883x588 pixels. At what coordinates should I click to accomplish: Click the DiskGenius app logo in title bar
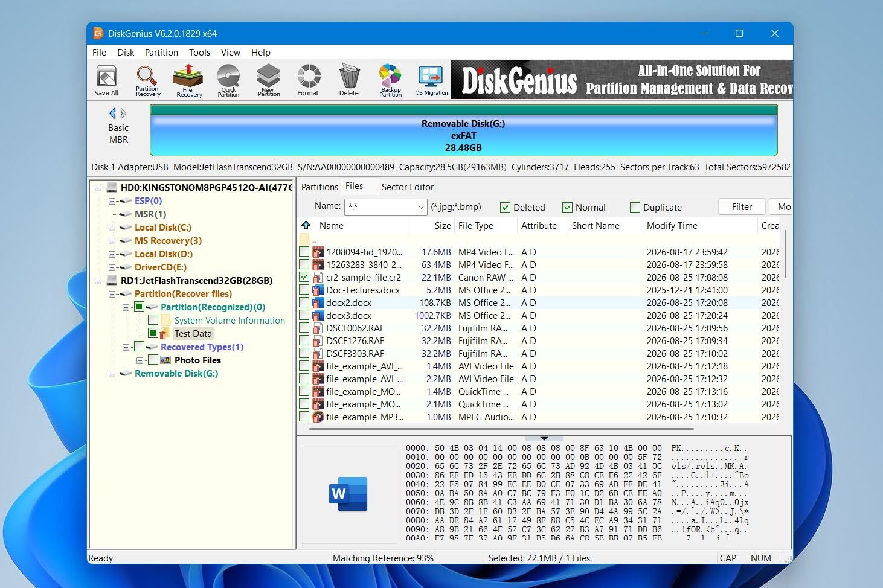click(x=98, y=33)
